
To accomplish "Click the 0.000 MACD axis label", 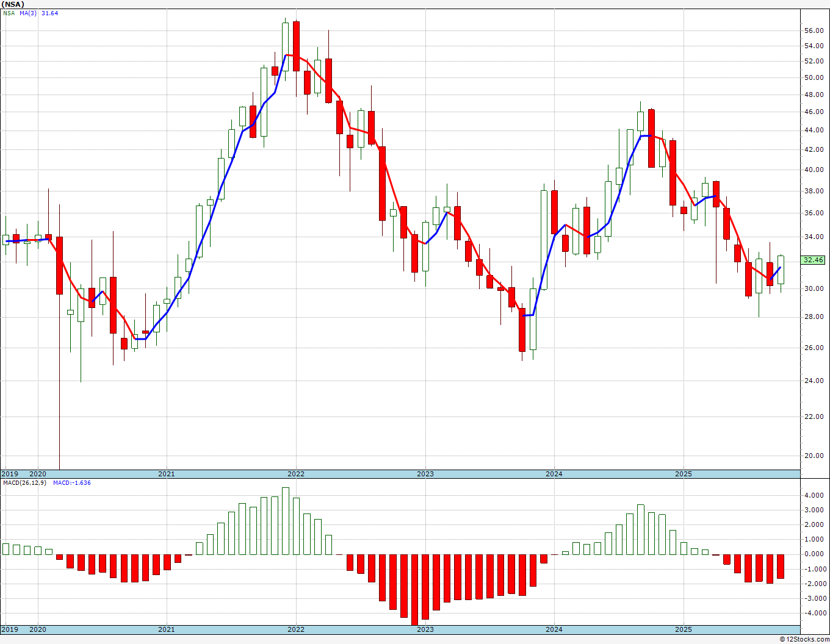I will [813, 554].
